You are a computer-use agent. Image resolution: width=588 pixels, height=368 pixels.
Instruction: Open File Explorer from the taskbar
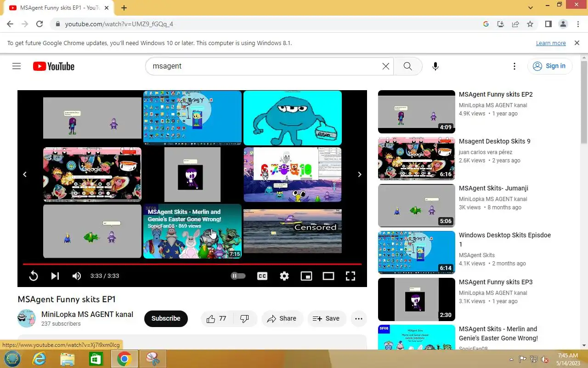click(x=68, y=359)
